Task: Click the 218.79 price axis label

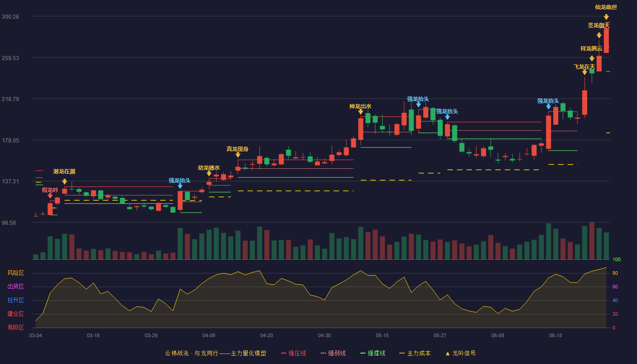Action: [x=10, y=99]
